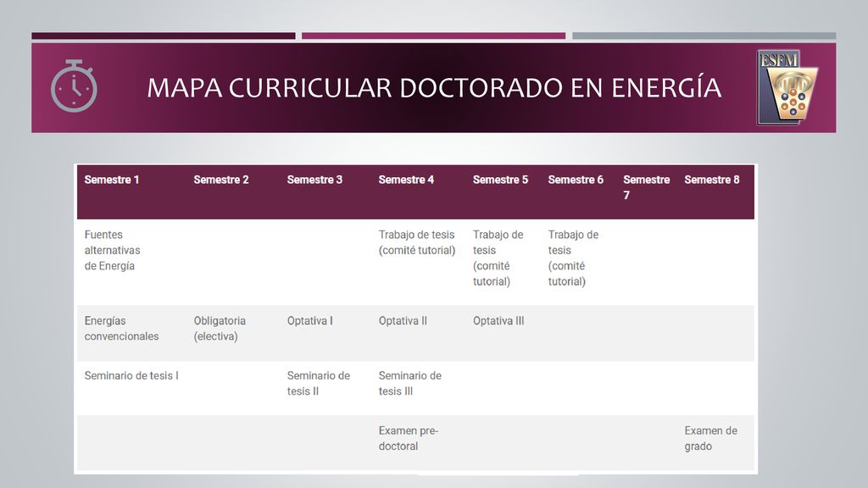
Task: Click the 'Semestre 5' column header
Action: pyautogui.click(x=500, y=180)
